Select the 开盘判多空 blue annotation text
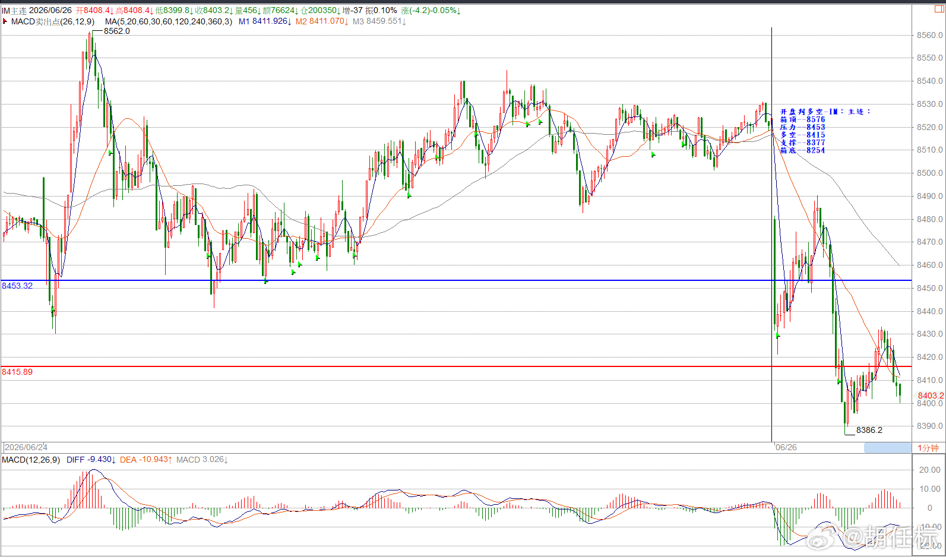Screen dimensions: 946x560 click(x=802, y=112)
